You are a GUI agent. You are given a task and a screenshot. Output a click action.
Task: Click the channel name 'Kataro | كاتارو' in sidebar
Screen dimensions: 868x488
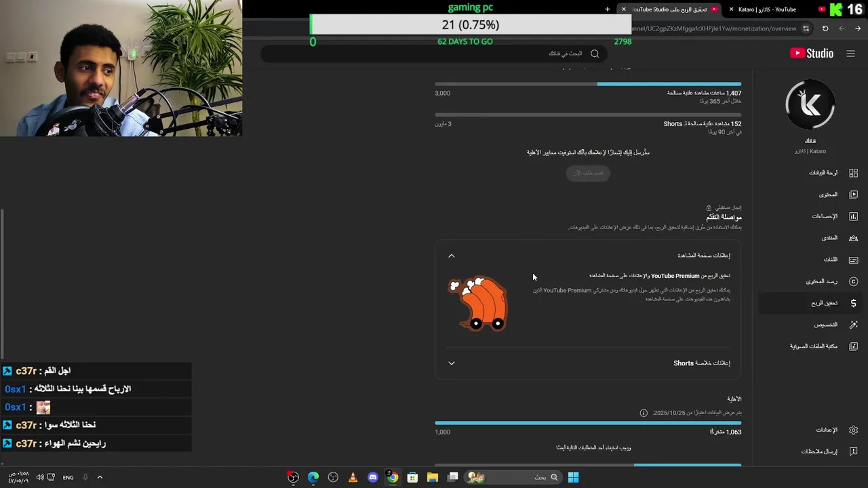pyautogui.click(x=810, y=151)
